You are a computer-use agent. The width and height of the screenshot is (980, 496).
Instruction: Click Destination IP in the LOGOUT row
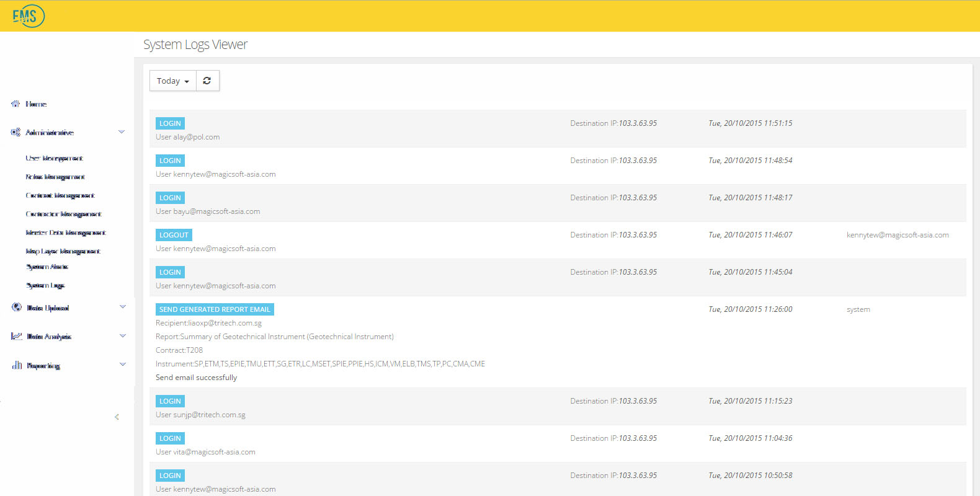coord(613,235)
